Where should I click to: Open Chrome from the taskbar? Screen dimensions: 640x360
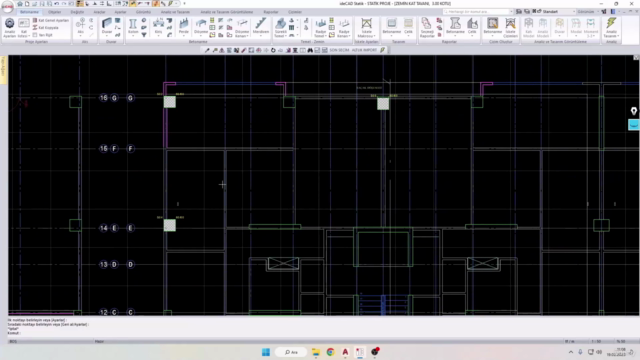[330, 352]
